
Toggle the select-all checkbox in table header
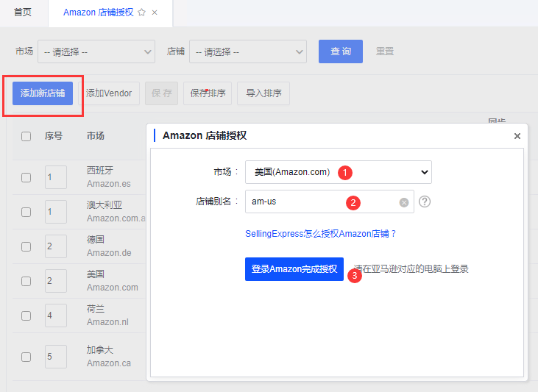click(26, 136)
